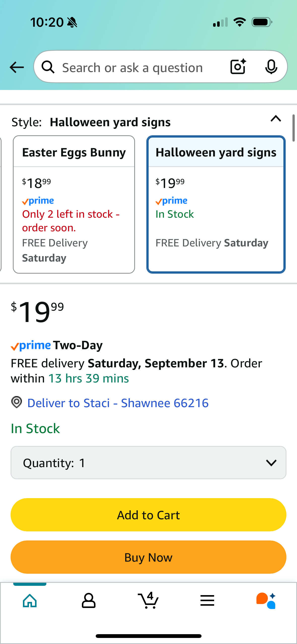Screen dimensions: 297x644
Task: Go to Home tab icon
Action: pyautogui.click(x=30, y=601)
